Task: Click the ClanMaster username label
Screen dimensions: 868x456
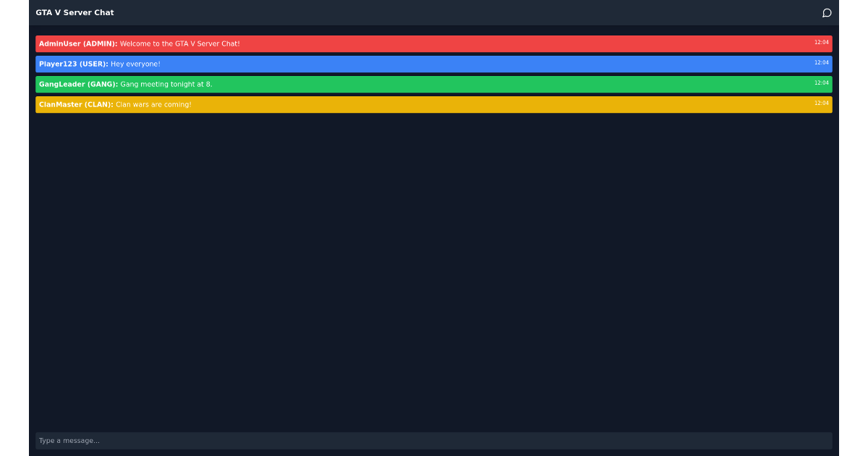Action: (75, 104)
